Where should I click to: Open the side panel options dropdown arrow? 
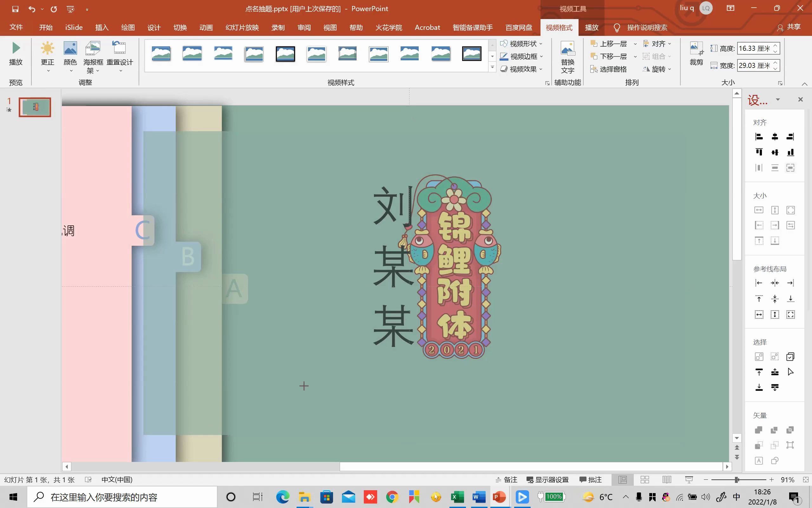778,99
